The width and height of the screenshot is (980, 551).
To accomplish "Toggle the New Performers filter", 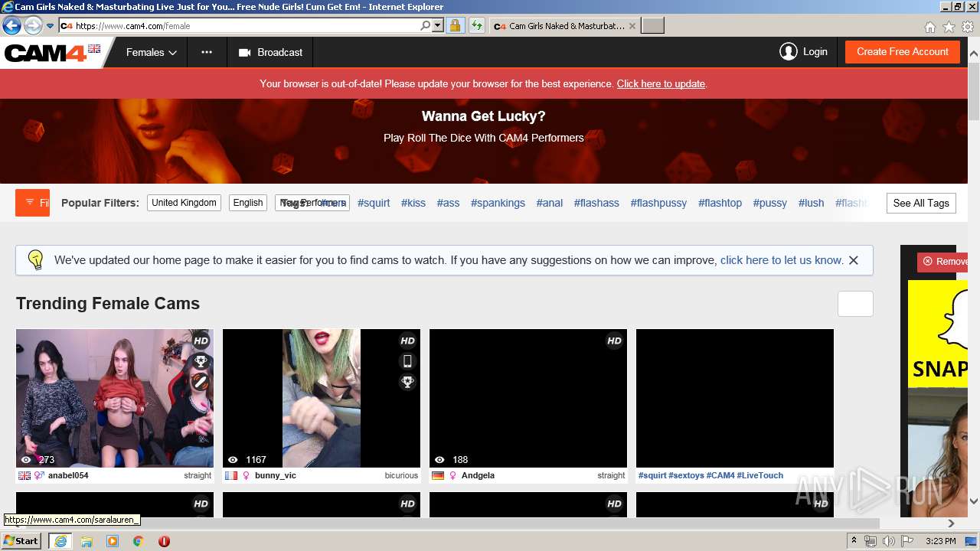I will point(312,203).
